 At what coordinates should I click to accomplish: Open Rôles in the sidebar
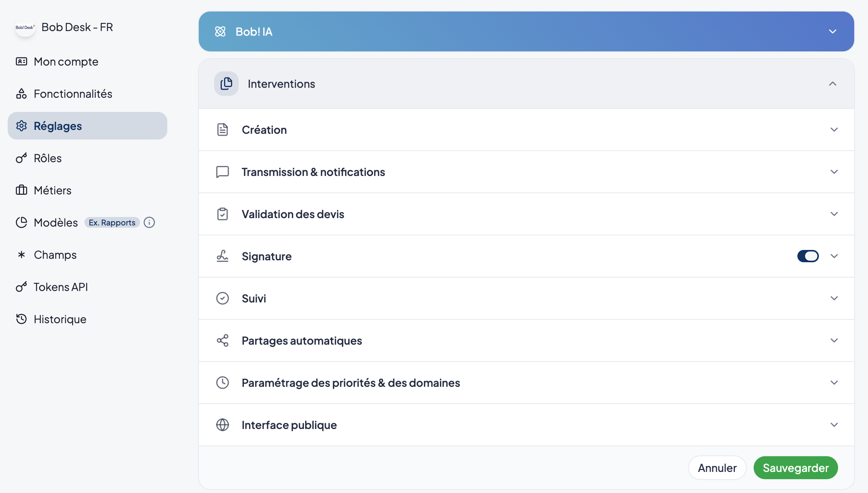(x=87, y=158)
